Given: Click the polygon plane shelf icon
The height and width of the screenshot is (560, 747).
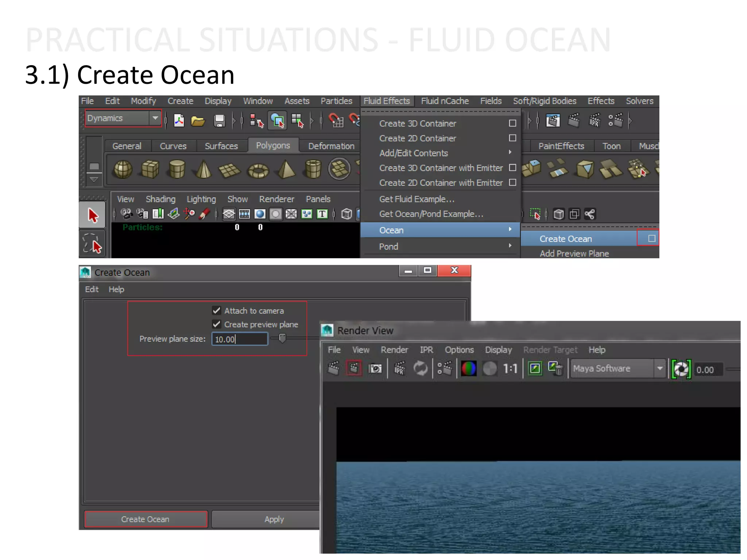Looking at the screenshot, I should tap(230, 170).
